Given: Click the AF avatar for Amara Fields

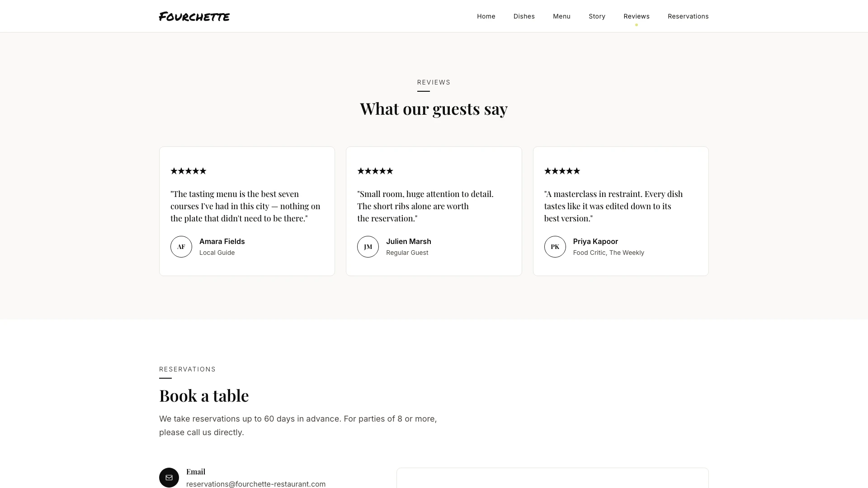Looking at the screenshot, I should tap(181, 247).
